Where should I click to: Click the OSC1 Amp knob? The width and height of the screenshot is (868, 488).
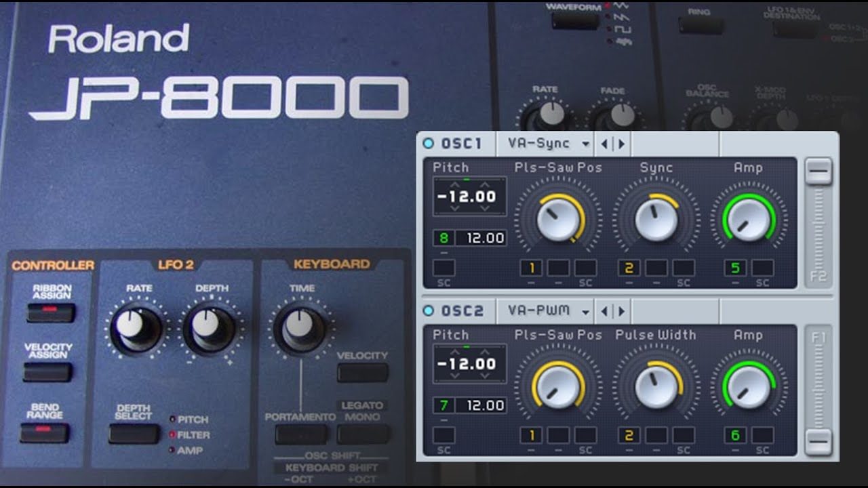749,220
